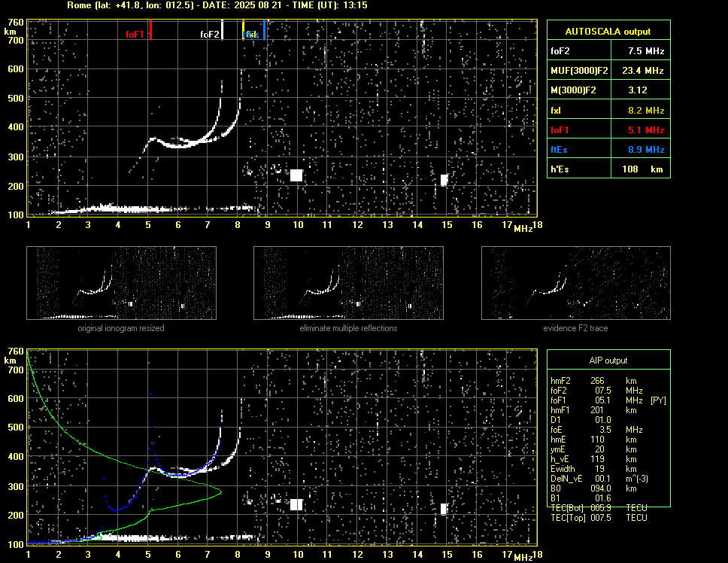
Task: Click the h_vE '119 km' row
Action: pos(593,459)
